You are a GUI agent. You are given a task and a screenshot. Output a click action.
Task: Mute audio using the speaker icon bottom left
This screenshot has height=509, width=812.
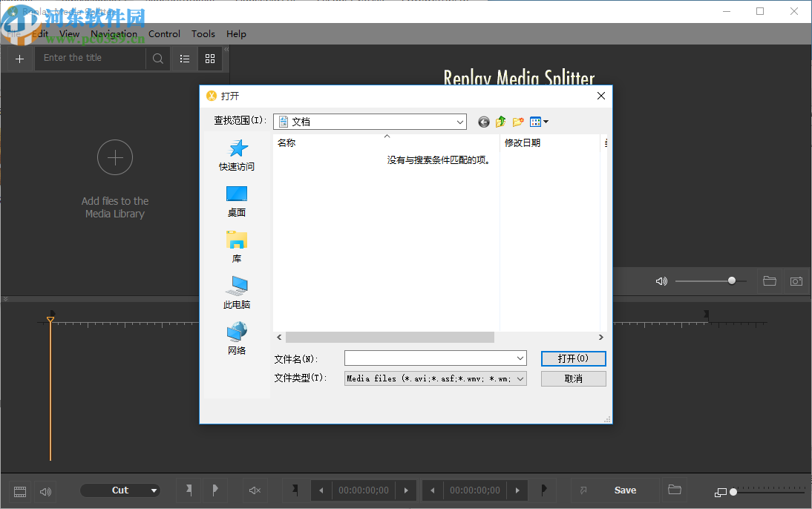[x=45, y=490]
